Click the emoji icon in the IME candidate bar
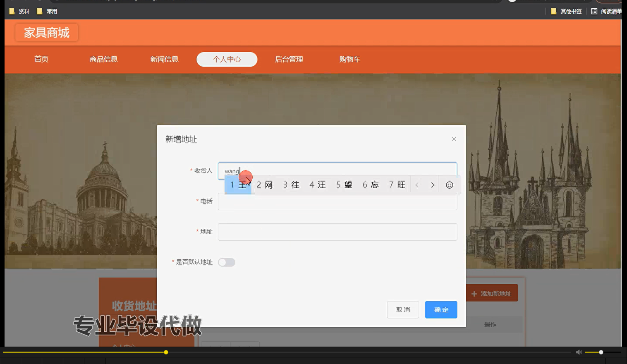Screen dimensions: 627x364 click(x=450, y=185)
